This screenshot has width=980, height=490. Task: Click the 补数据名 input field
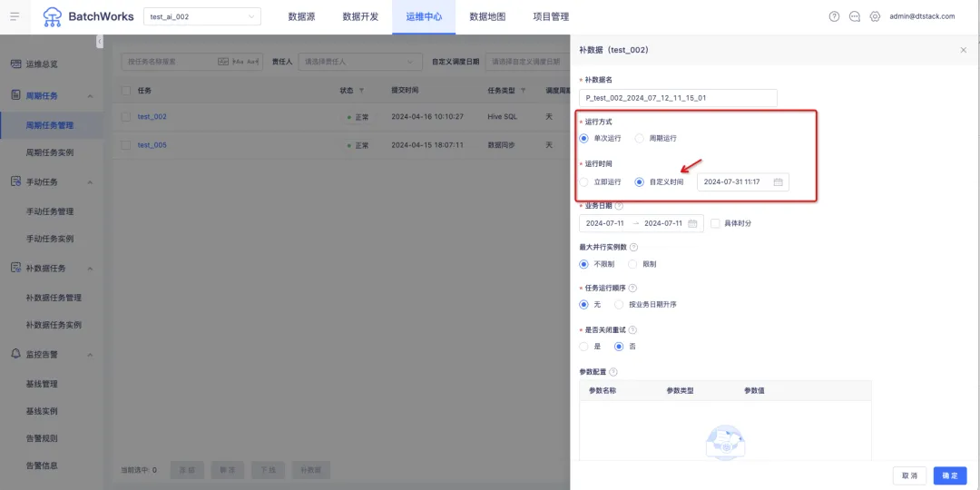pyautogui.click(x=678, y=98)
